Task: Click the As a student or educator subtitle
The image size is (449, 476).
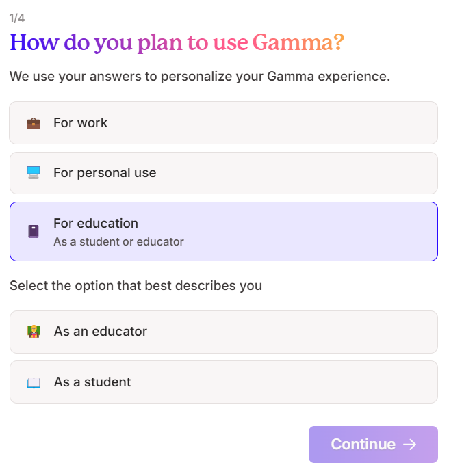Action: click(x=119, y=241)
